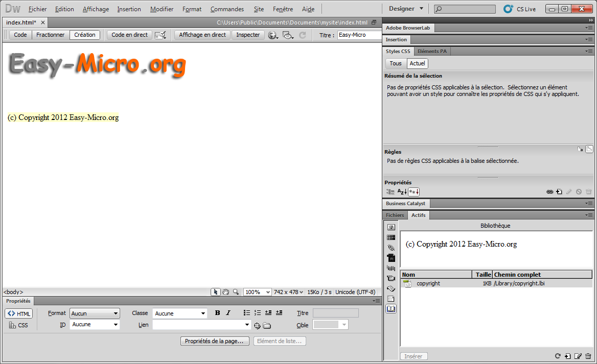Select the Flash (SWF) assets category icon
Image resolution: width=597 pixels, height=364 pixels.
click(391, 258)
